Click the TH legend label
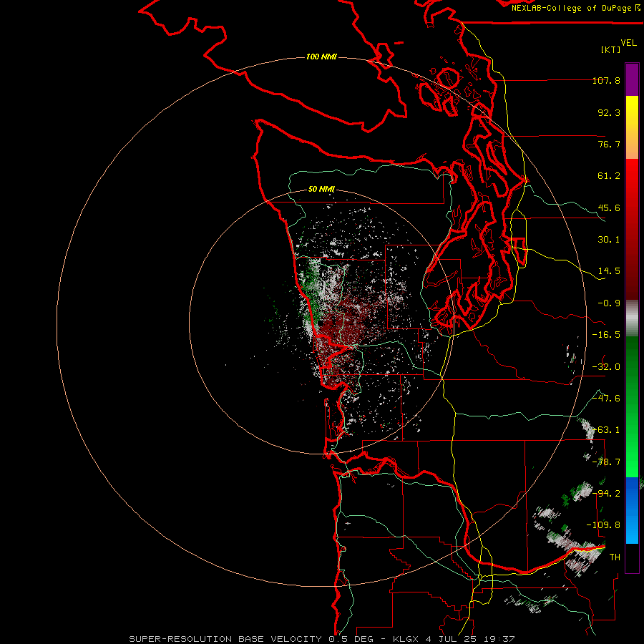This screenshot has height=644, width=644. pyautogui.click(x=615, y=557)
